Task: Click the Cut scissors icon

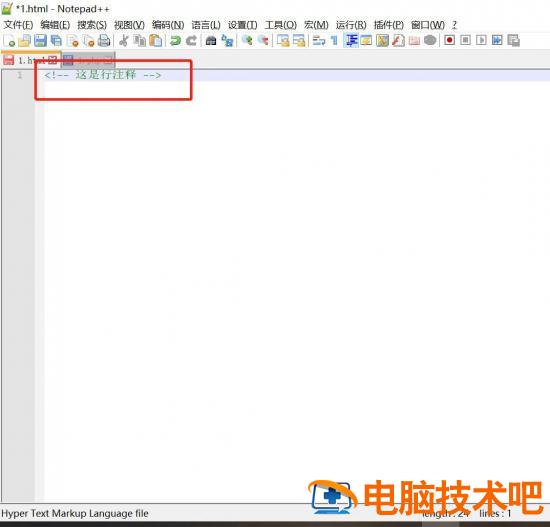Action: 123,41
